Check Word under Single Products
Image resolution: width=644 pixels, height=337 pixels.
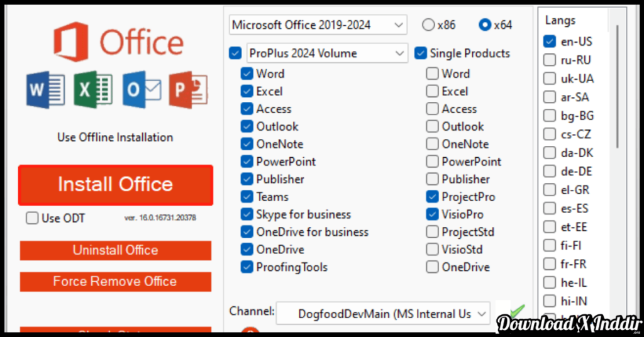coord(432,74)
